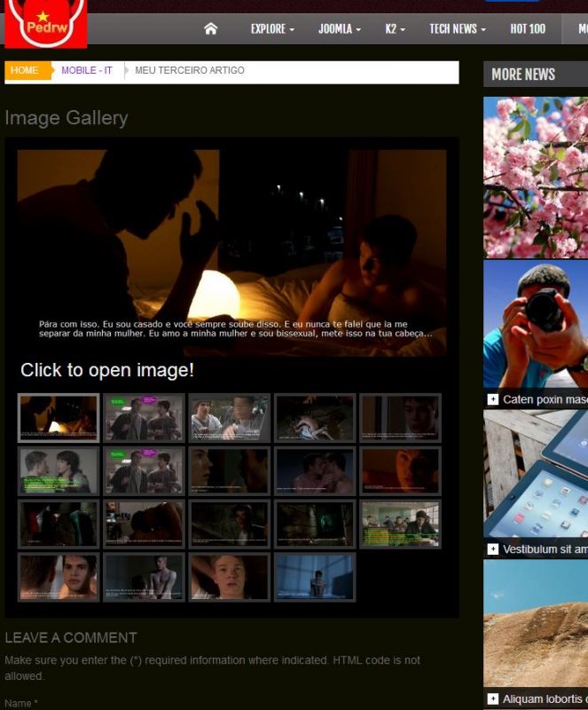Open the tablets news image
The height and width of the screenshot is (710, 588).
tap(536, 474)
